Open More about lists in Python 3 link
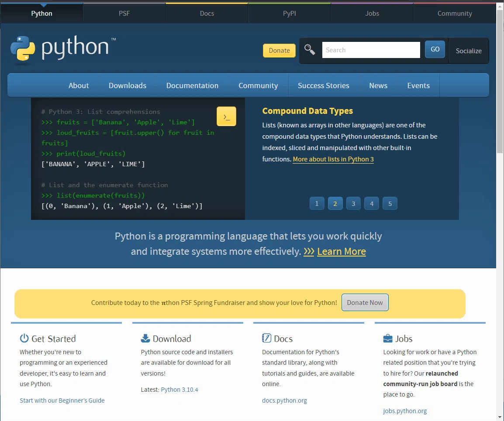 pos(333,159)
